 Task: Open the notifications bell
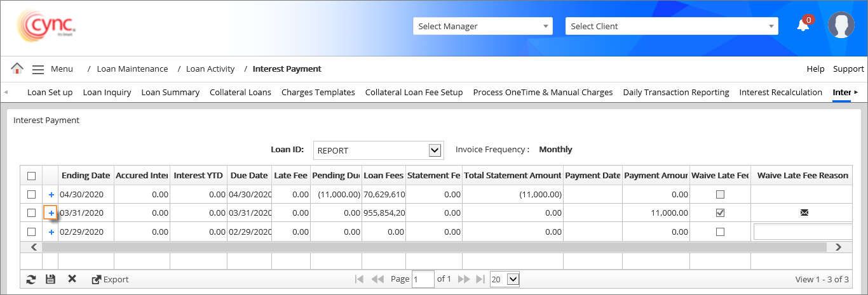coord(803,25)
